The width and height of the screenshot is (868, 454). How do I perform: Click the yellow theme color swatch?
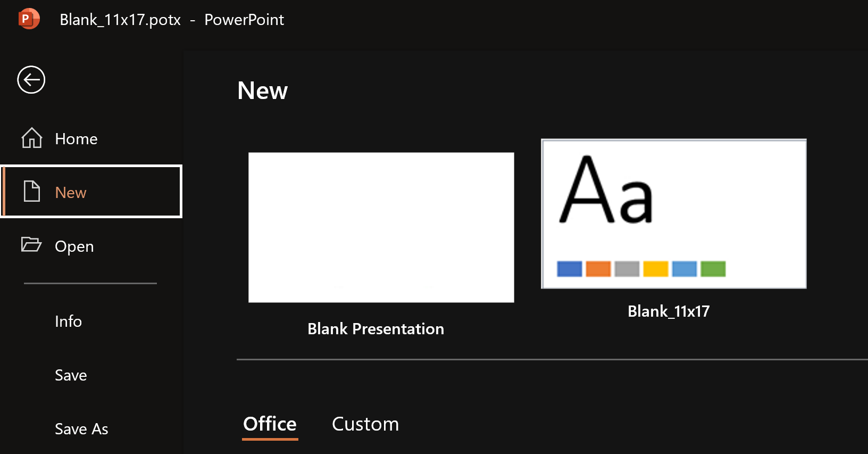tap(656, 269)
